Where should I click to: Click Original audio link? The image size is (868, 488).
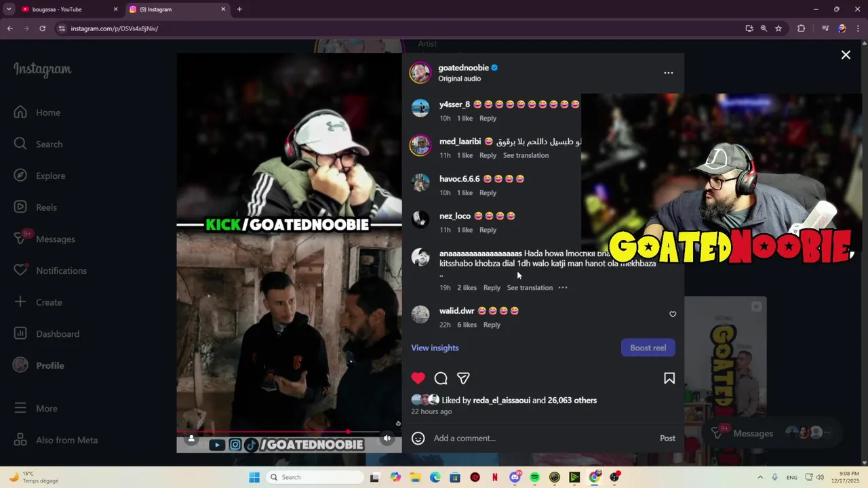[459, 79]
